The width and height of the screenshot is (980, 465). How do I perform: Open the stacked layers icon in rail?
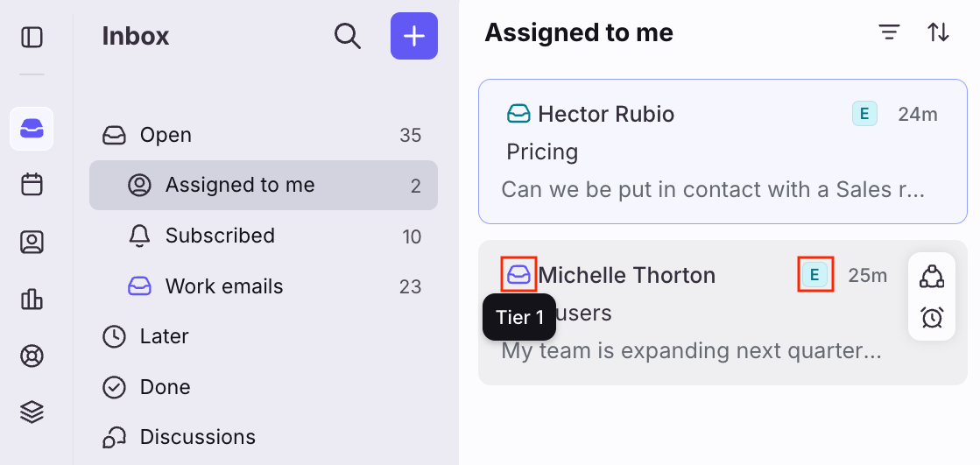pyautogui.click(x=32, y=412)
